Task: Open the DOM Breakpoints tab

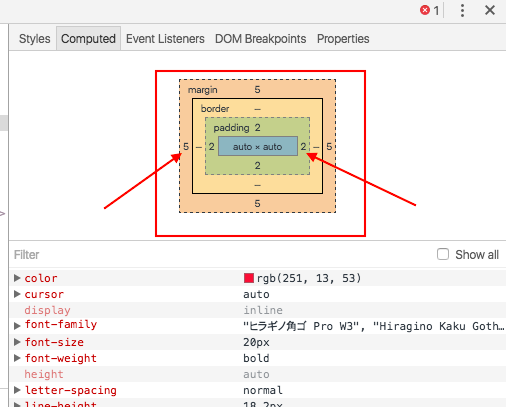Action: [x=261, y=39]
